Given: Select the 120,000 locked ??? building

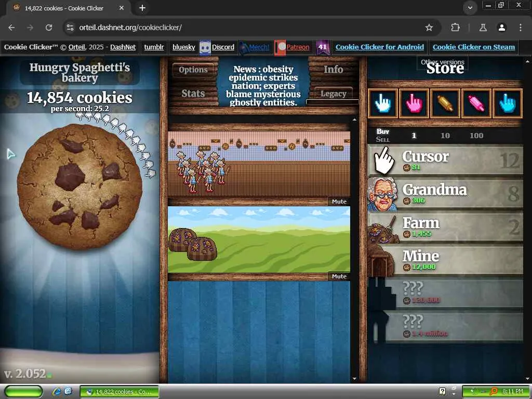Looking at the screenshot, I should [445, 293].
